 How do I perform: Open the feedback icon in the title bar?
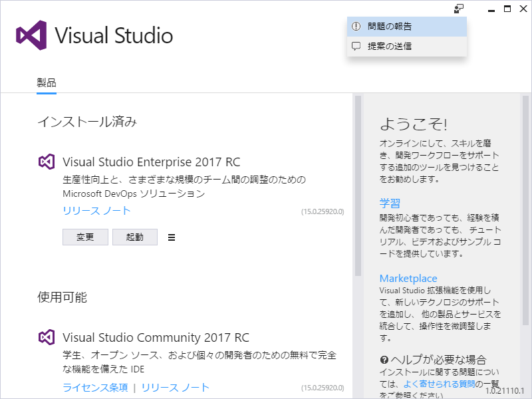tap(458, 8)
